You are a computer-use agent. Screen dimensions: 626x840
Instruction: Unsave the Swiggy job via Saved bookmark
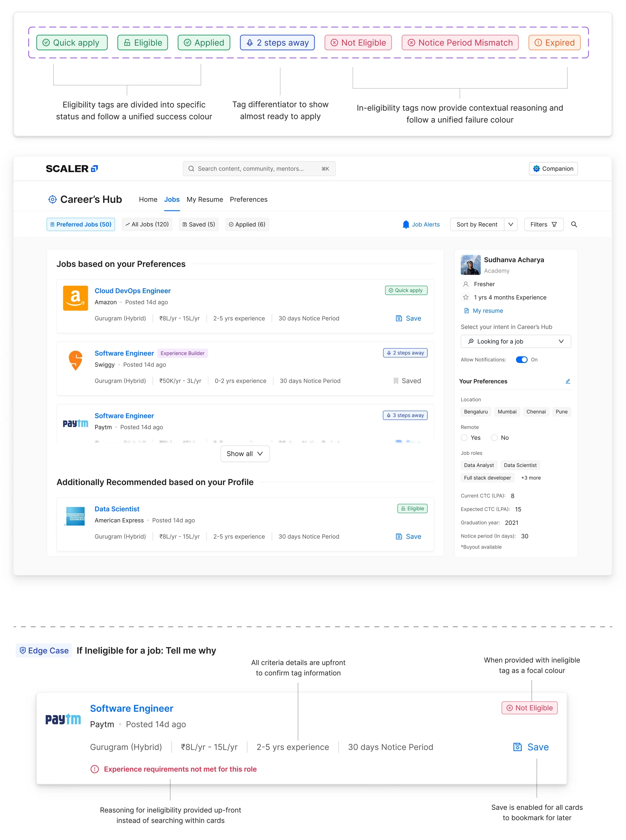coord(407,381)
